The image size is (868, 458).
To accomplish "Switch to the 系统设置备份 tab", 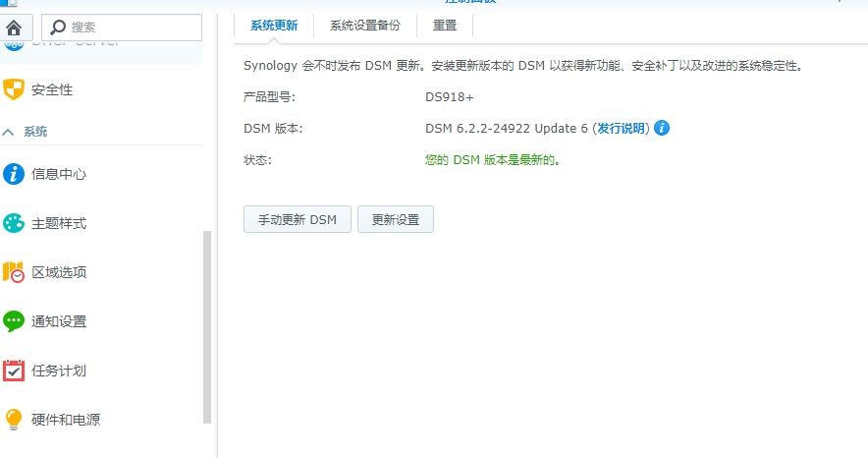I will tap(364, 27).
